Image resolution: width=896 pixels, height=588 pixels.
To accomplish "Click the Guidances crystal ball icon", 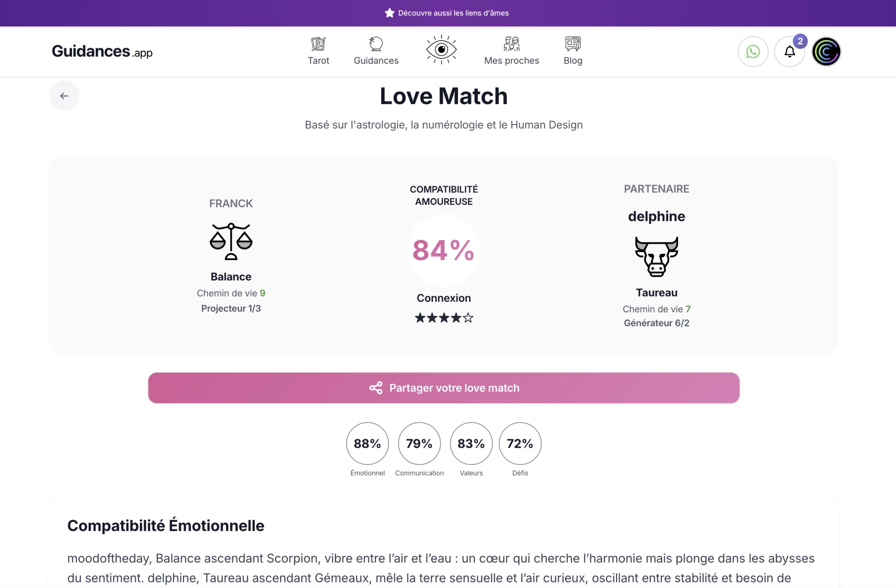I will (x=376, y=45).
